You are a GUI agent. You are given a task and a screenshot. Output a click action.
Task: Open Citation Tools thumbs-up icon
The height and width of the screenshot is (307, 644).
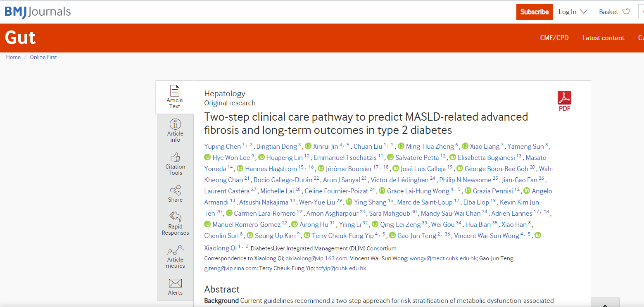(175, 157)
